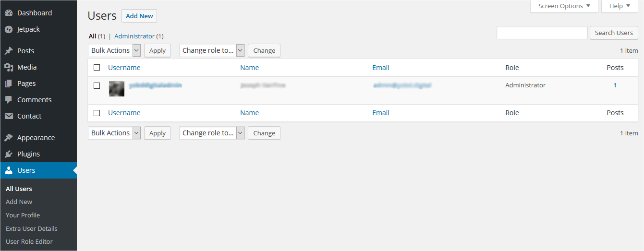This screenshot has height=251, width=644.
Task: Open the Appearance paintbrush icon
Action: coord(9,138)
